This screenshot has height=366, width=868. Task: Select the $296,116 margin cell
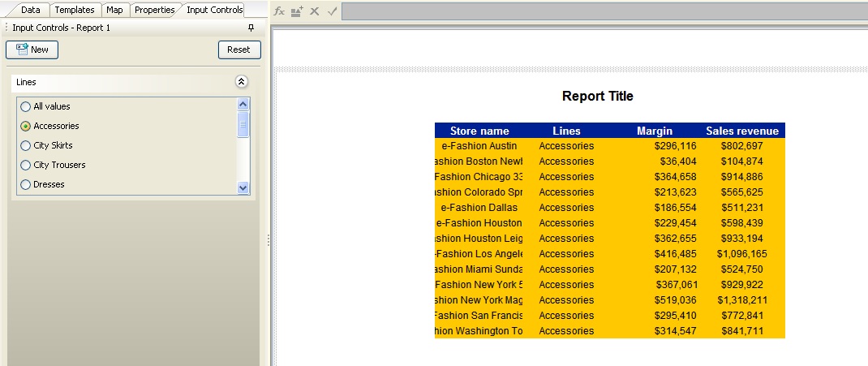[655, 146]
